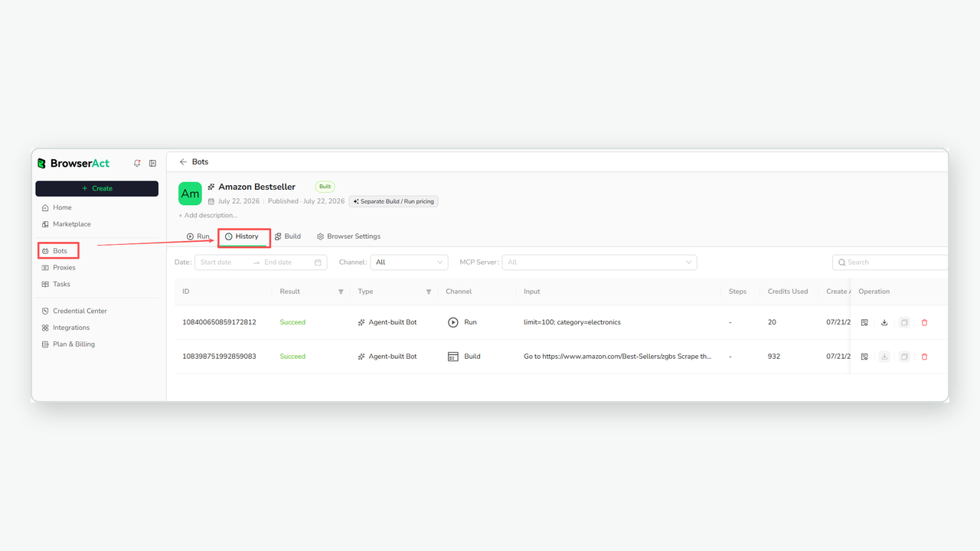The image size is (980, 551).
Task: Click ID 108400650859172812
Action: point(219,322)
